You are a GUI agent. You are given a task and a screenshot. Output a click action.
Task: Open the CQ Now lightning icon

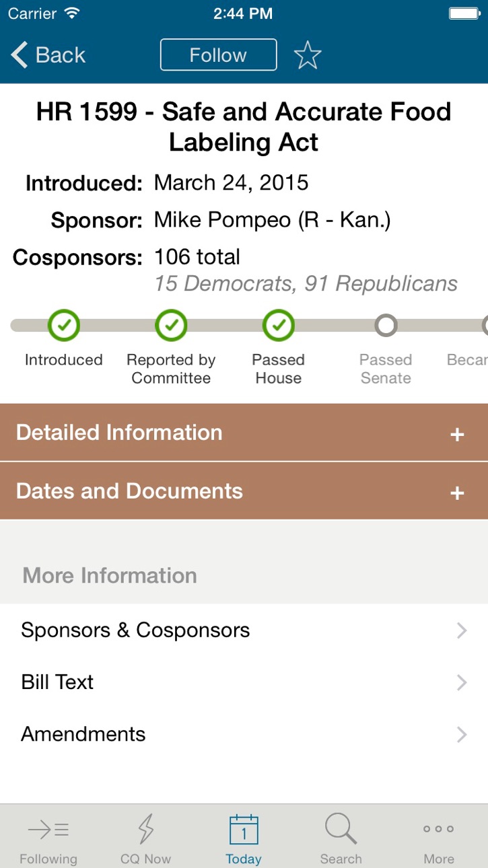point(146,829)
